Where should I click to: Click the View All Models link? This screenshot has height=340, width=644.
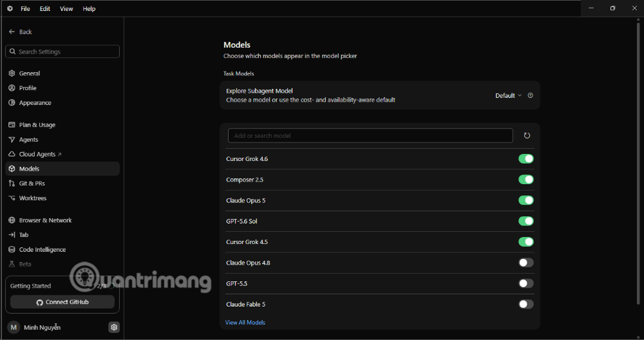[245, 323]
